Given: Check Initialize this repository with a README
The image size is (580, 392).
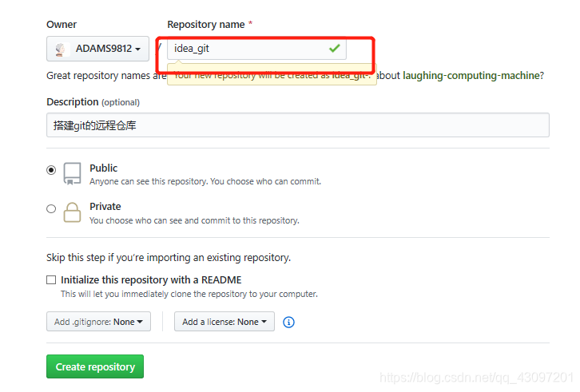Looking at the screenshot, I should 51,280.
